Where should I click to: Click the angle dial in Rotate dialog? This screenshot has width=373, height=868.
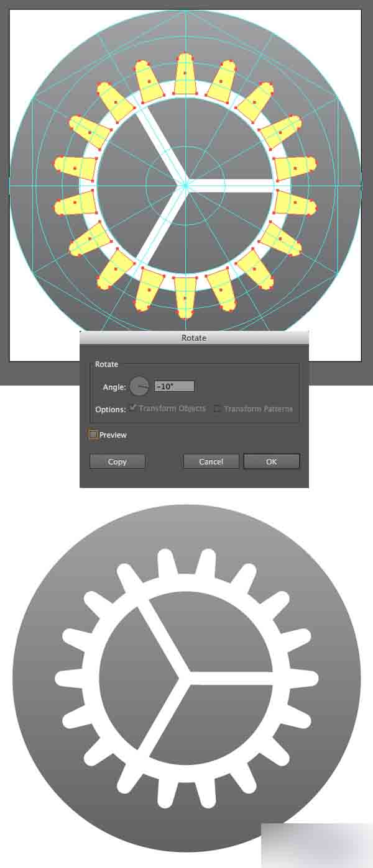point(139,386)
